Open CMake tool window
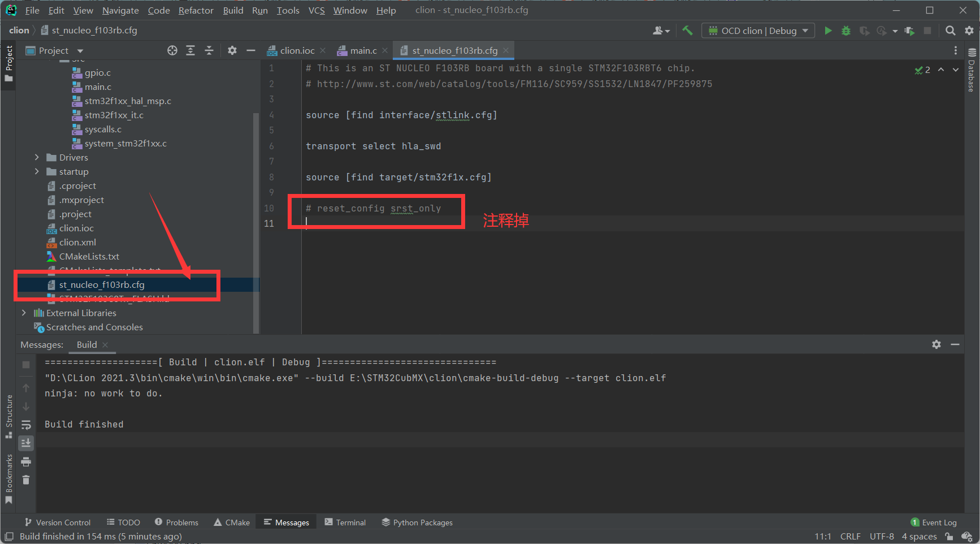 pyautogui.click(x=232, y=523)
